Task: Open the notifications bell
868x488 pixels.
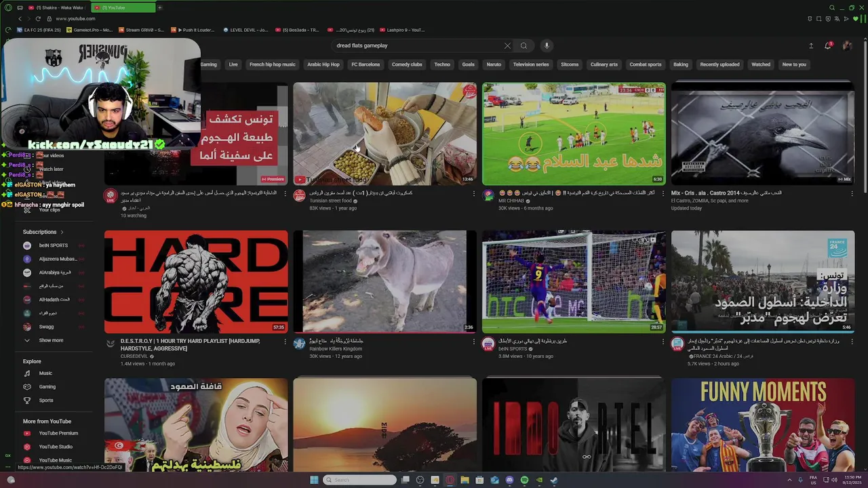Action: click(x=828, y=45)
